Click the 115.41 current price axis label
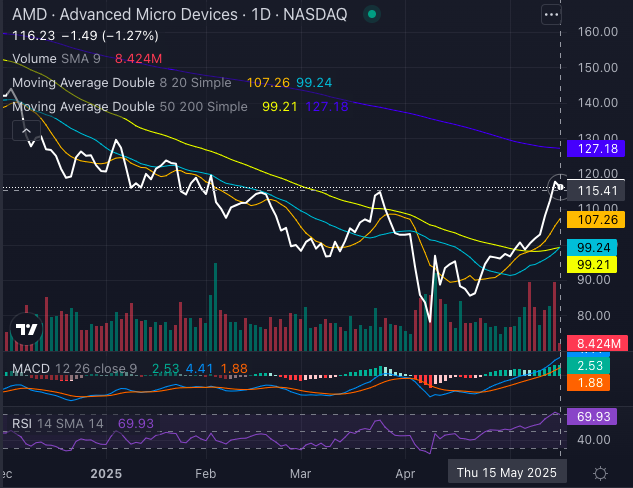This screenshot has width=633, height=488. click(x=596, y=191)
